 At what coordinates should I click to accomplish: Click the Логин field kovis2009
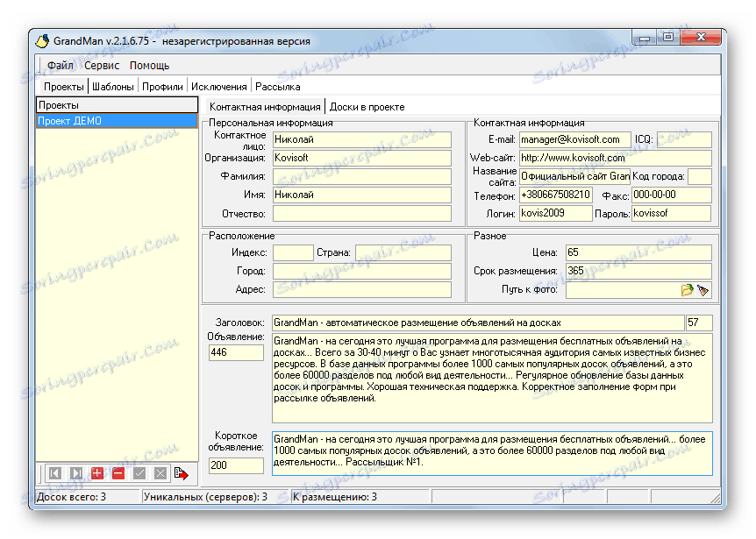point(556,213)
